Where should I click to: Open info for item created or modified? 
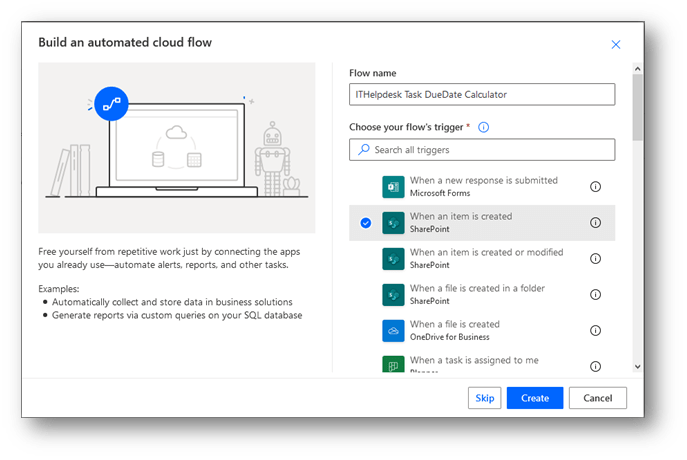[595, 259]
